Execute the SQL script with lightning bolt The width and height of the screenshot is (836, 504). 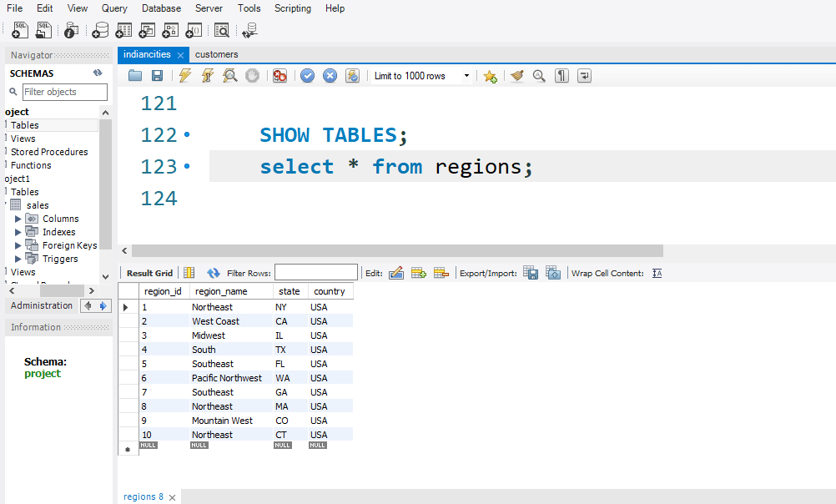pyautogui.click(x=184, y=75)
